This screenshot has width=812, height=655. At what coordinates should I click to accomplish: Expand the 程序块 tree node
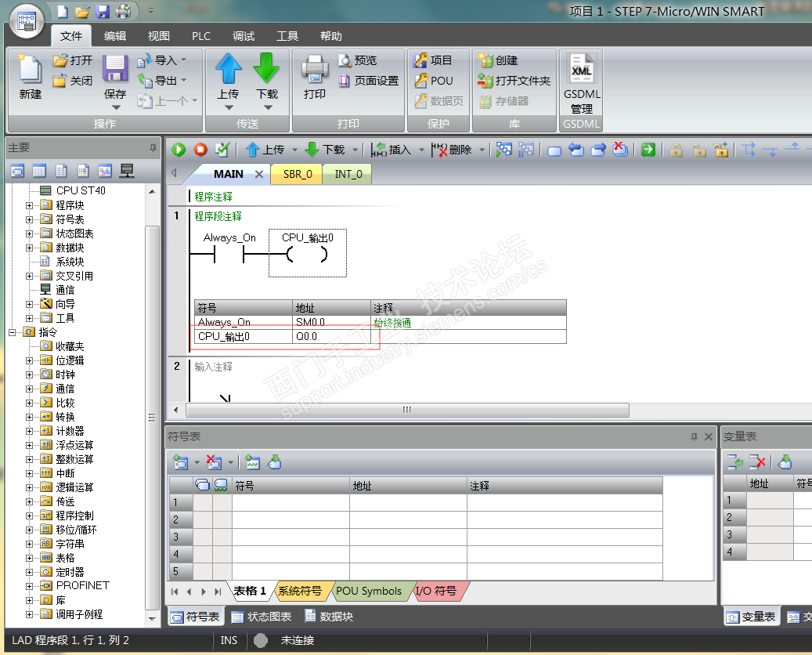point(30,205)
